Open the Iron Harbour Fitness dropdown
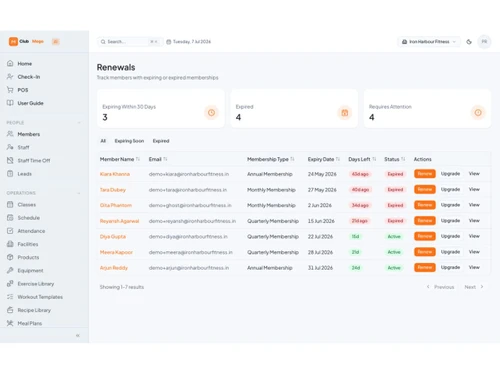500x375 pixels. click(429, 42)
